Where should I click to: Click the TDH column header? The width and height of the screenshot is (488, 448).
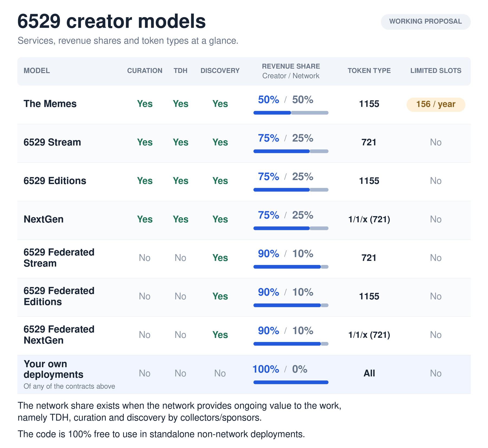click(181, 71)
